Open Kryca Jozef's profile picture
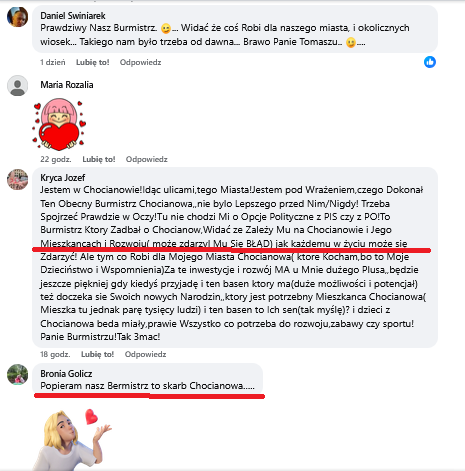This screenshot has width=465, height=471. tap(17, 179)
